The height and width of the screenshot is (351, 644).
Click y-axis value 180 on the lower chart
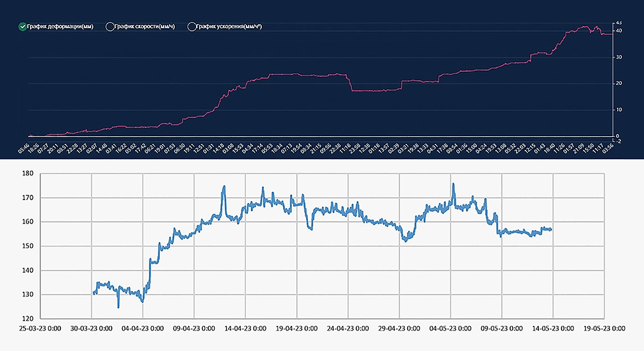pos(27,173)
